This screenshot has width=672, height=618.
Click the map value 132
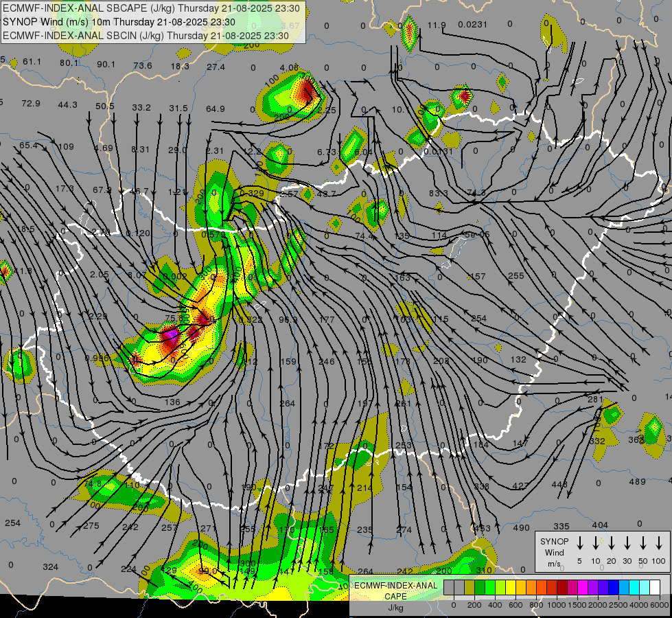click(x=518, y=359)
